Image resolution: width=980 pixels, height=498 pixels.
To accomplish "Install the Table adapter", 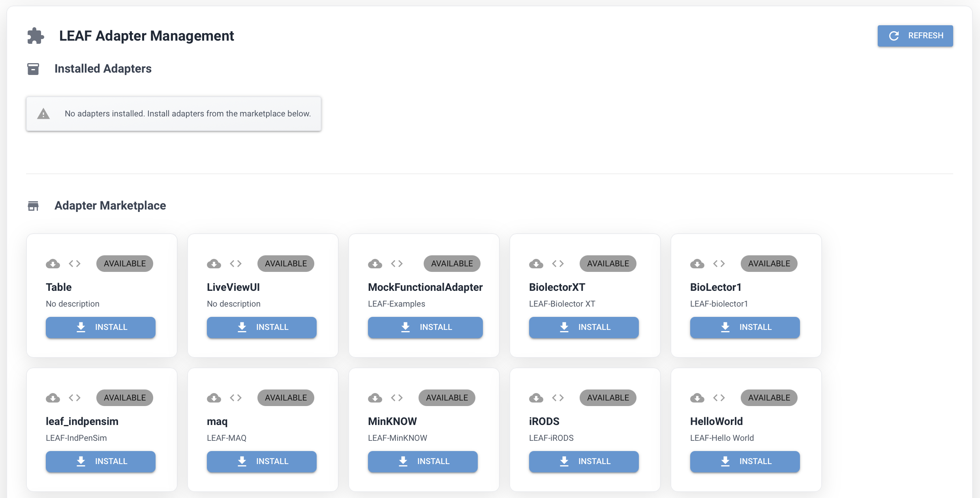I will tap(101, 327).
